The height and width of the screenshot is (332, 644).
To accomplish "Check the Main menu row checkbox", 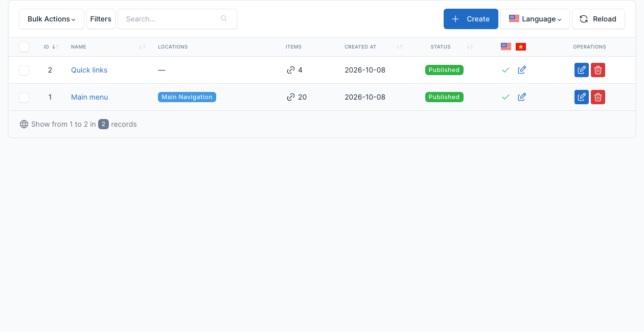I will coord(24,97).
